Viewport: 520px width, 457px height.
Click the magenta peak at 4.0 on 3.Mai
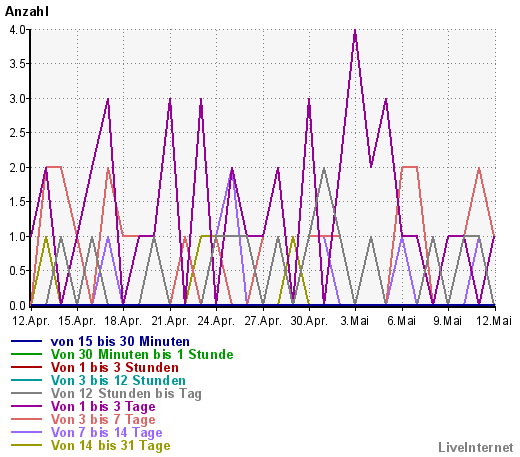[355, 31]
